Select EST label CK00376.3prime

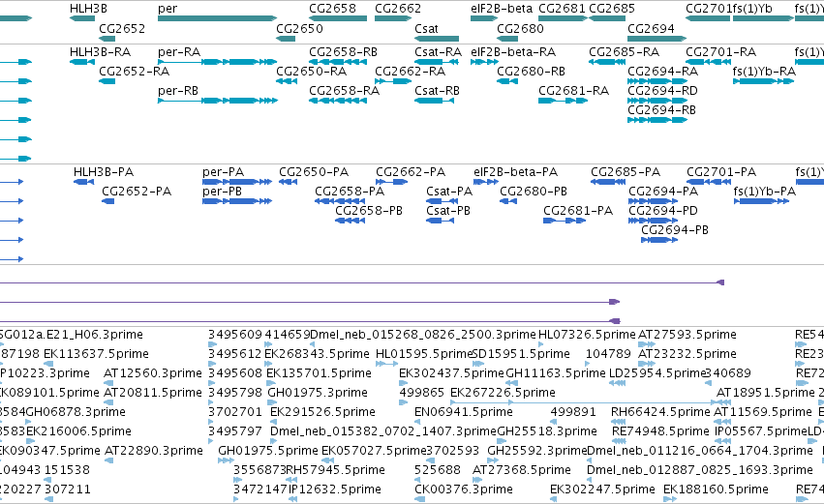click(x=464, y=489)
